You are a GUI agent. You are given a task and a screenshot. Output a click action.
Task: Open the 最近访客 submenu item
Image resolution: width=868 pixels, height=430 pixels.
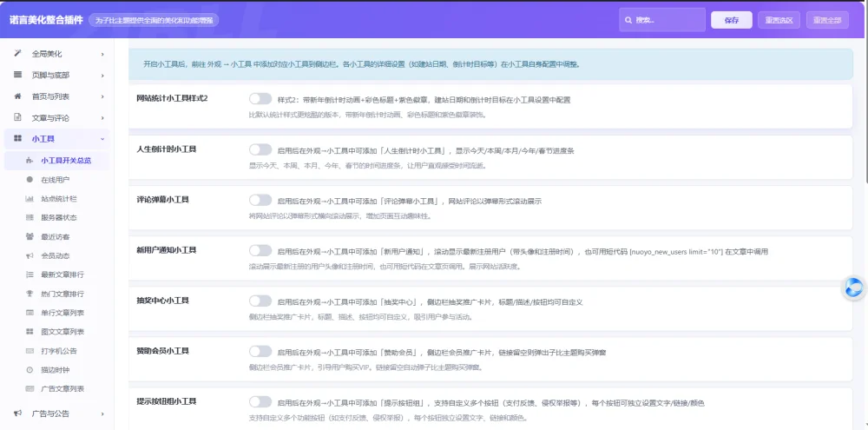click(56, 236)
